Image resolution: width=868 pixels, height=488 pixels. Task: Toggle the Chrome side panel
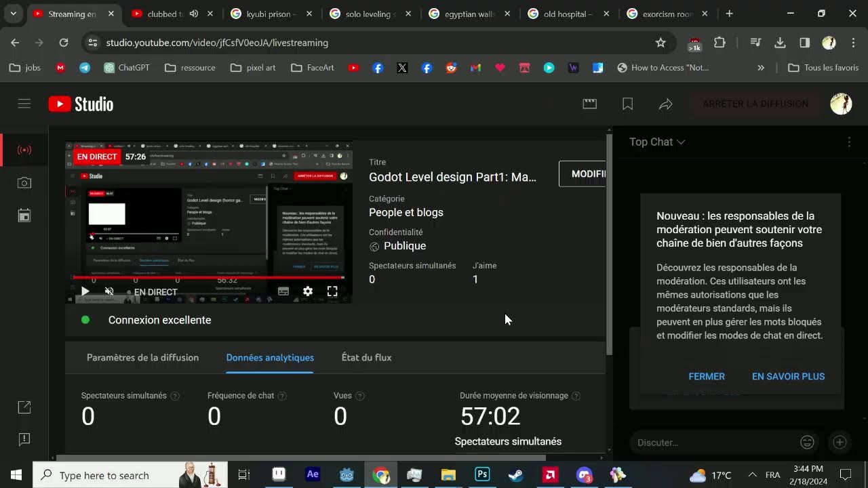point(805,43)
